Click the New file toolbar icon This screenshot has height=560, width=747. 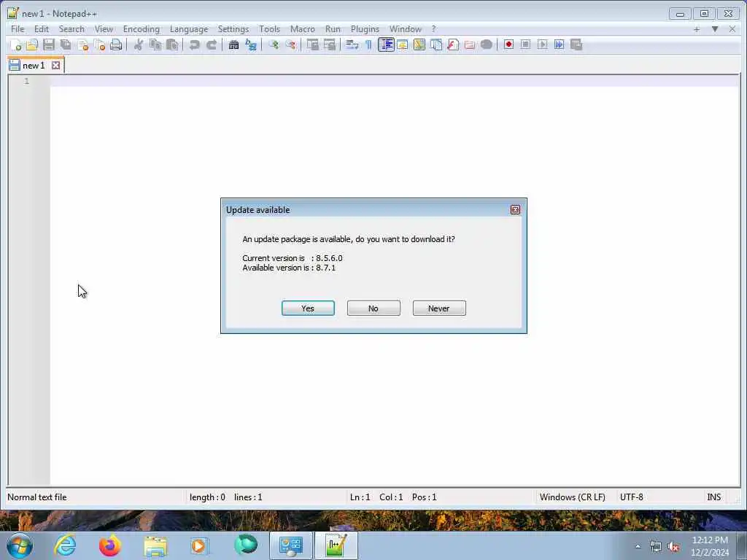point(15,44)
